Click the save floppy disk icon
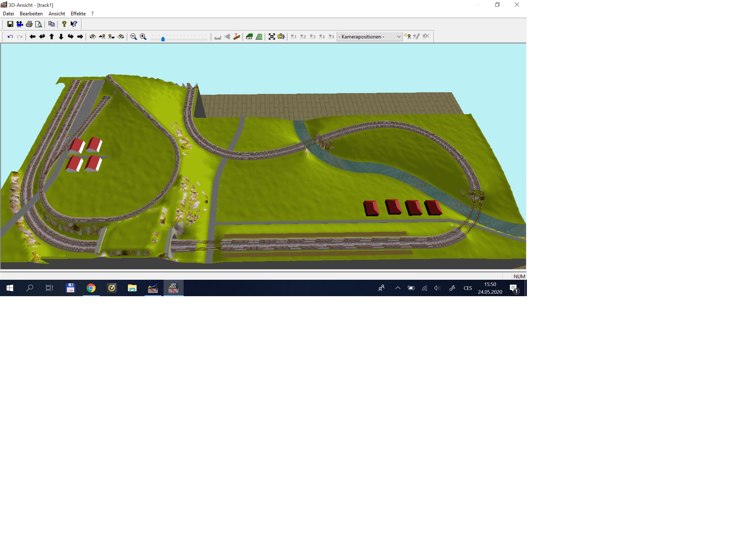This screenshot has height=560, width=747. coord(10,24)
